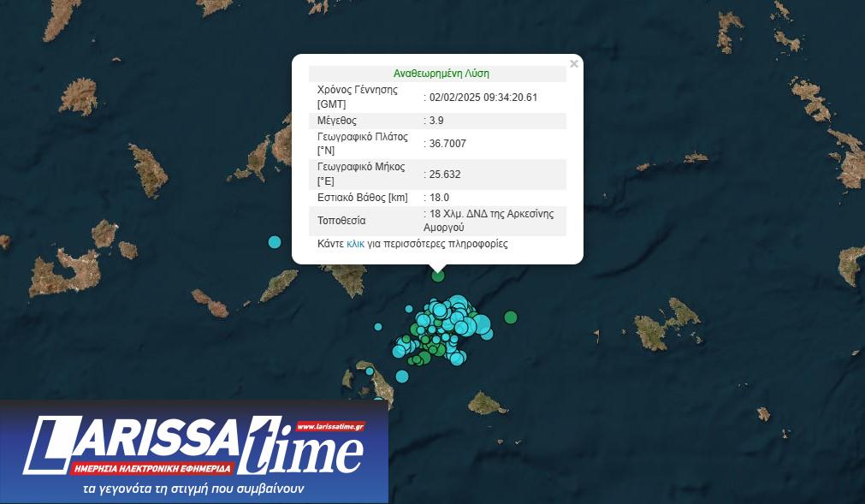Select the largest cyan circle on cluster's right edge
865x504 pixels.
(481, 323)
